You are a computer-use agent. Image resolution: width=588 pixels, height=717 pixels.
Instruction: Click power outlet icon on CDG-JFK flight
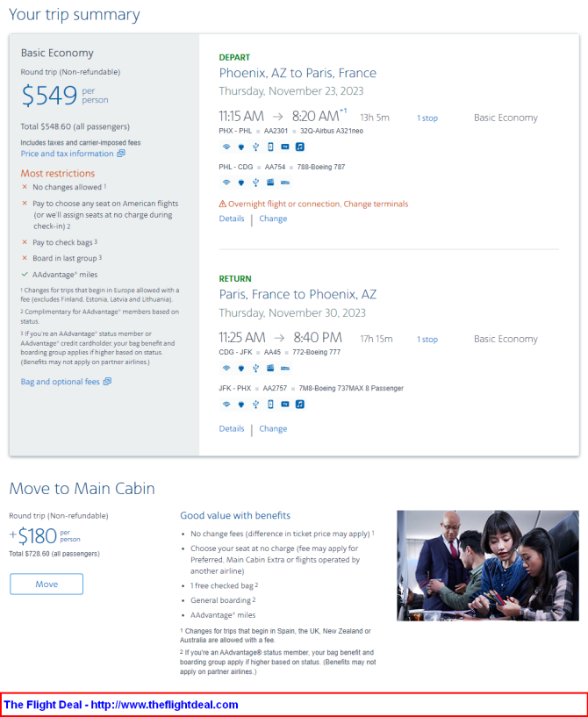click(x=241, y=368)
